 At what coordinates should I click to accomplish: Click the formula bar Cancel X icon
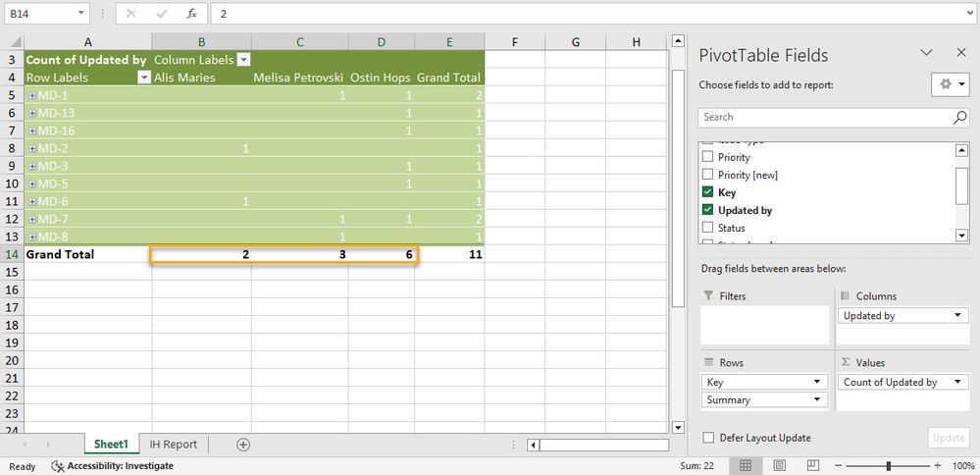click(130, 13)
